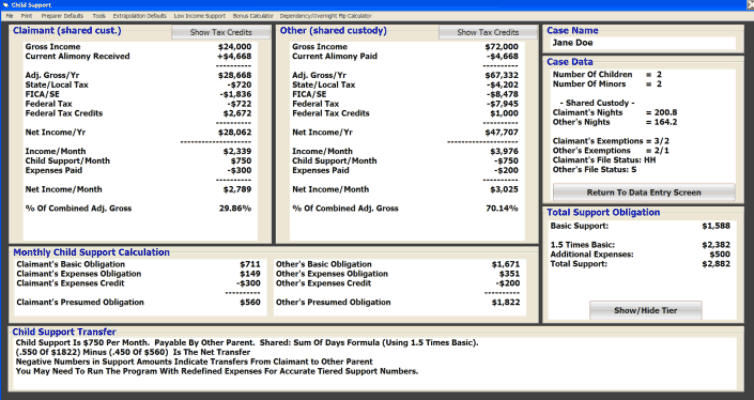The image size is (754, 400).
Task: Open the Low Income Support menu
Action: [197, 17]
